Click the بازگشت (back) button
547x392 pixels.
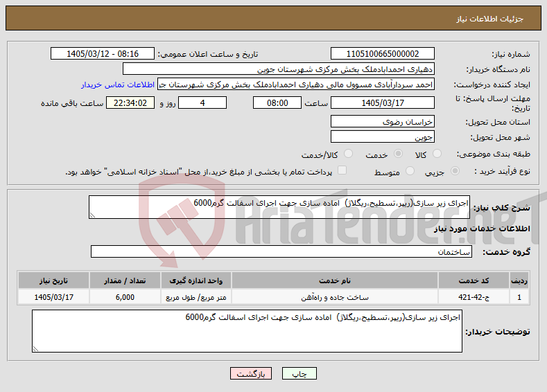click(251, 373)
